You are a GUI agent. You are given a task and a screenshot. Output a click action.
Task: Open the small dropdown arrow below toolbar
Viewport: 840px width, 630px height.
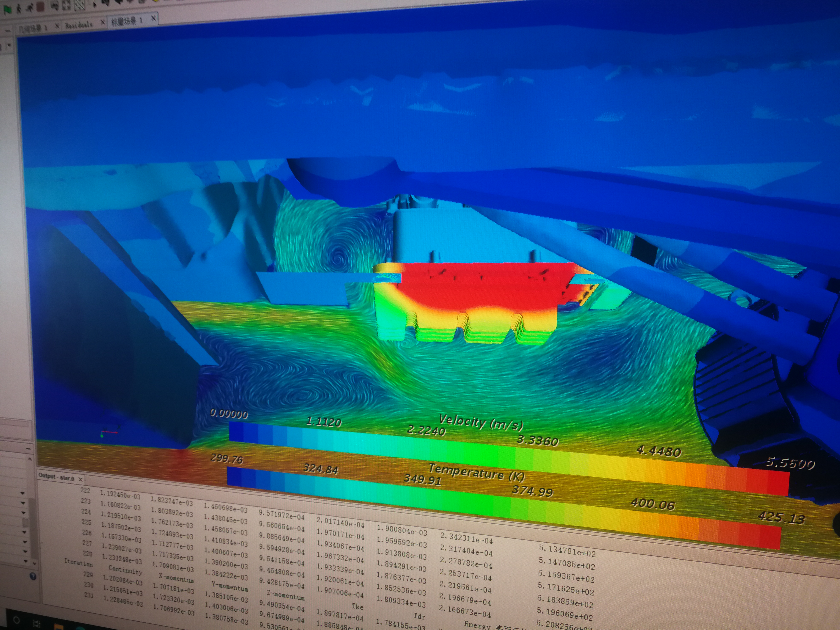click(9, 45)
